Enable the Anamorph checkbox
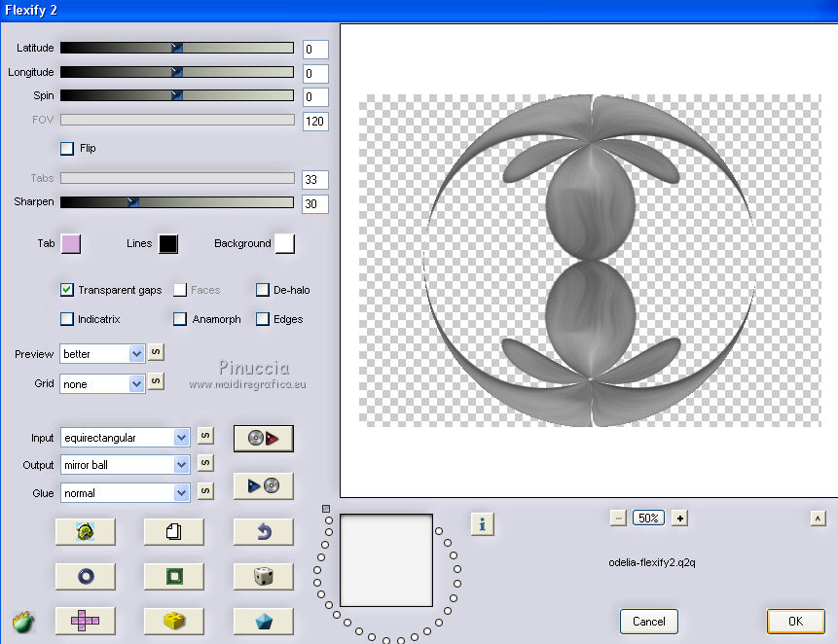Screen dimensions: 838x644 pyautogui.click(x=180, y=319)
